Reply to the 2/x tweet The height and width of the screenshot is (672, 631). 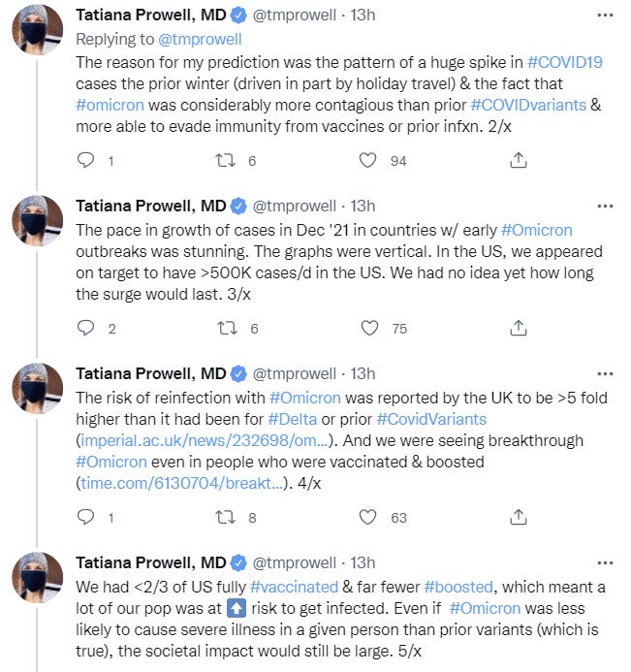[x=85, y=161]
